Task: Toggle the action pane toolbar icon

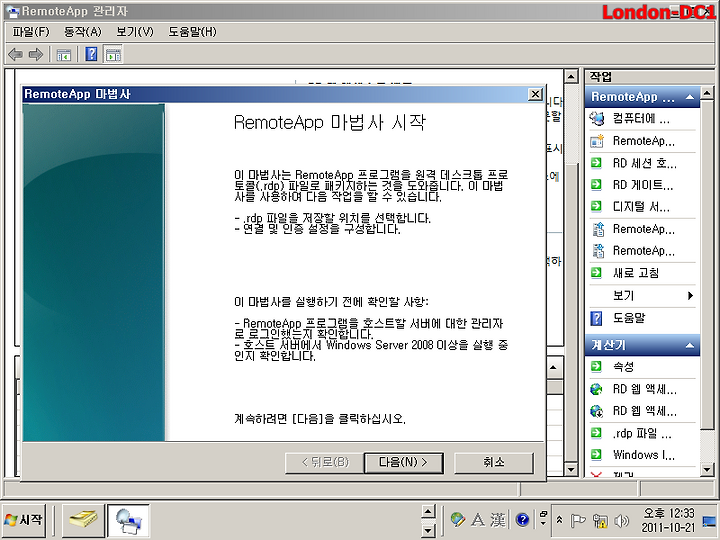Action: [113, 54]
